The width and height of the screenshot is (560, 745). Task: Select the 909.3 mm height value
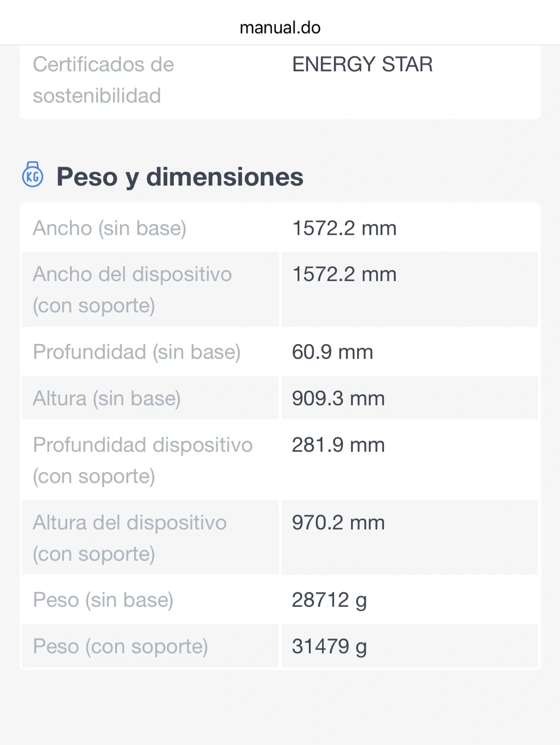pos(338,398)
